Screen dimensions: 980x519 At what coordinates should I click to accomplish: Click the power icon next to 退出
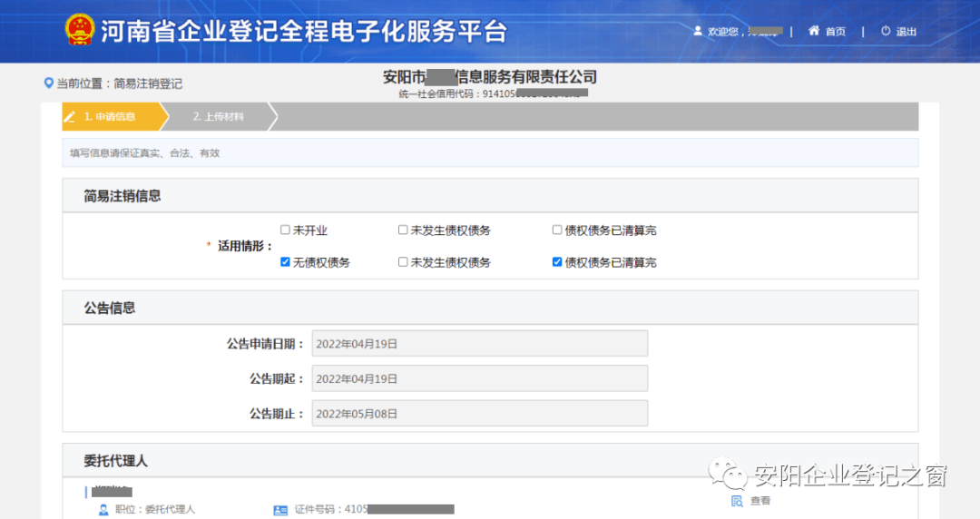(886, 31)
